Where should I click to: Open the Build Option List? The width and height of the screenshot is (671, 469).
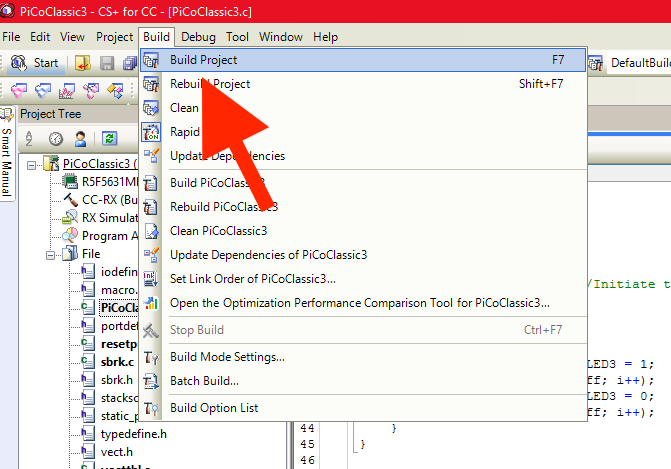tap(363, 407)
